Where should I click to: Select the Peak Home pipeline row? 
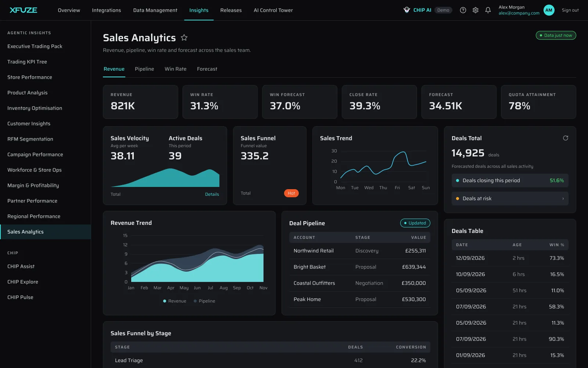coord(360,299)
